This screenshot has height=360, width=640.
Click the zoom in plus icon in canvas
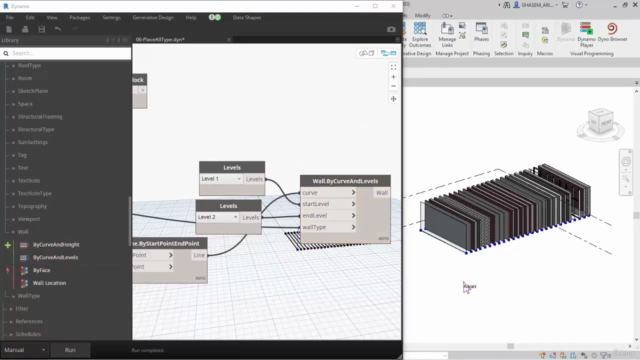393,77
